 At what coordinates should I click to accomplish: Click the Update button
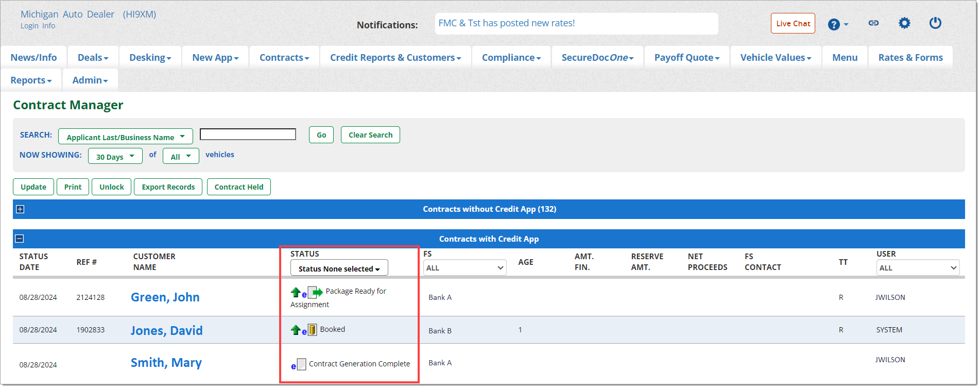point(33,187)
